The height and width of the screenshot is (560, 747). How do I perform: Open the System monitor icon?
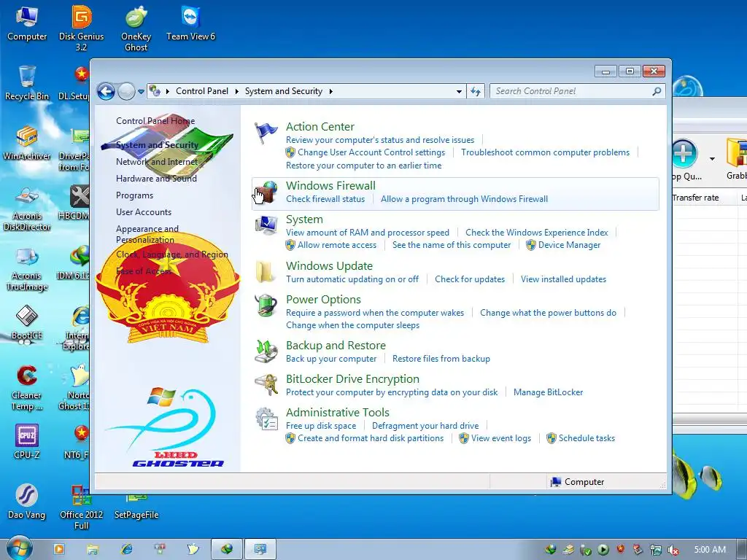[x=266, y=226]
